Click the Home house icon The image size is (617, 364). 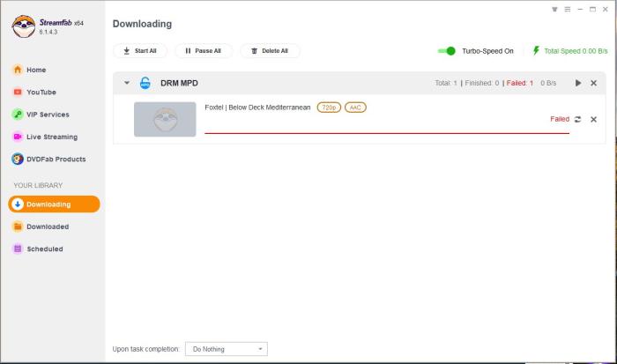(18, 70)
